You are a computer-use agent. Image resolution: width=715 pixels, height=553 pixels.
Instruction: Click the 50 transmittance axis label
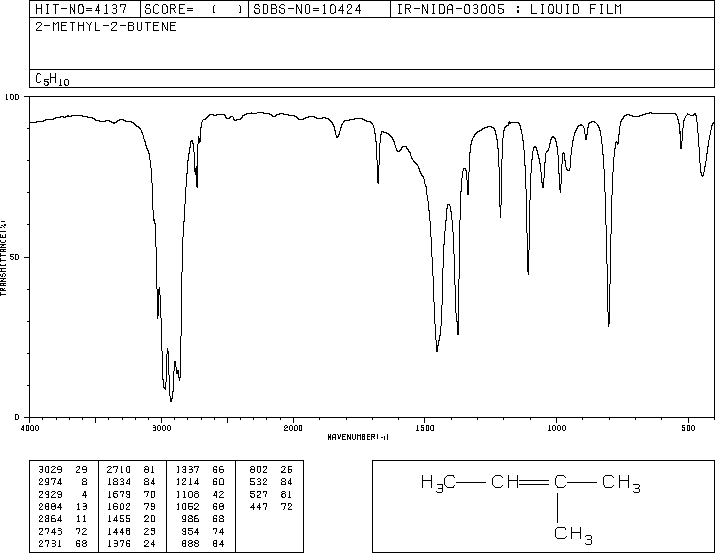(15, 257)
